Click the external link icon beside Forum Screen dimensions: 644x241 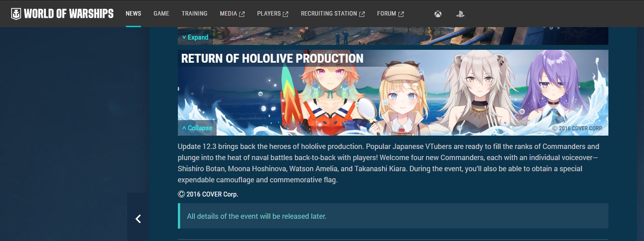click(x=401, y=14)
